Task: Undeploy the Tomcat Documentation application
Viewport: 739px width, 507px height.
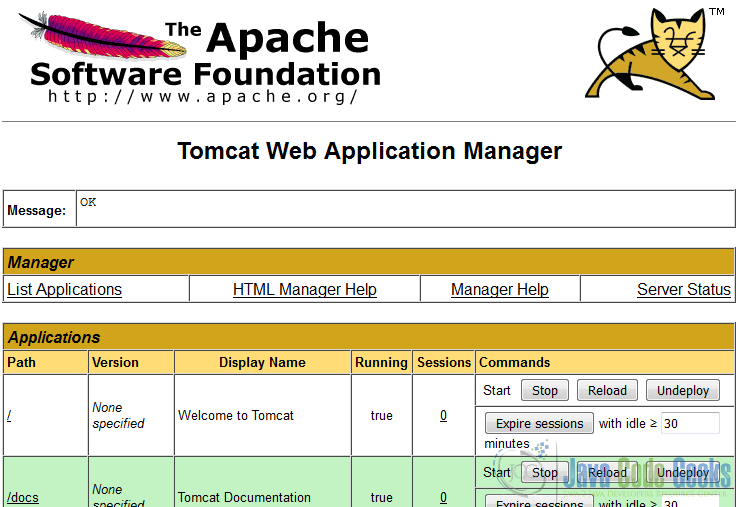Action: 683,473
